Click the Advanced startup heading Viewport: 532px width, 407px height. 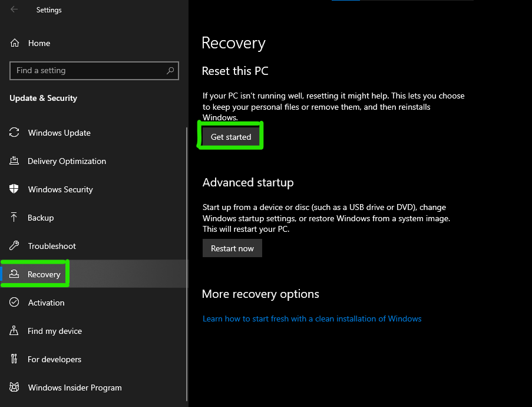tap(248, 182)
